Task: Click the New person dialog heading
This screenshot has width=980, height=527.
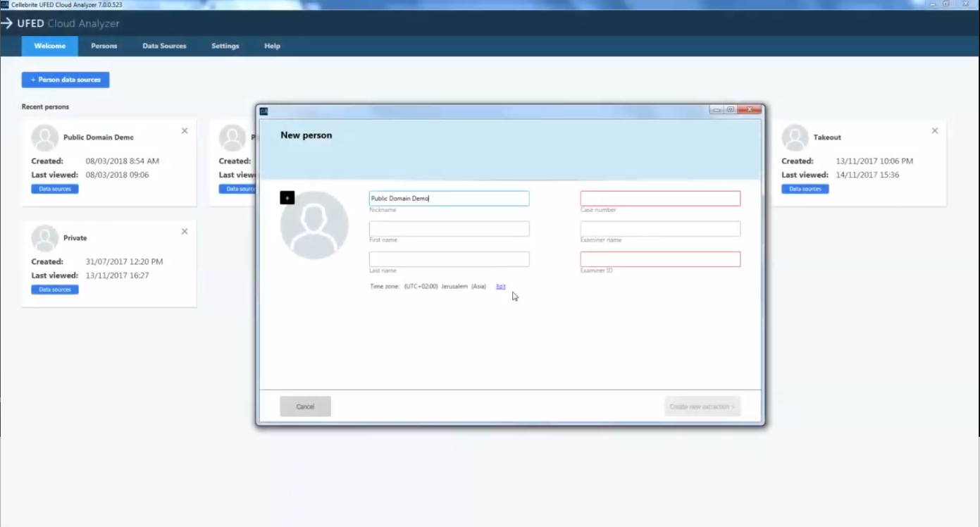Action: [306, 135]
